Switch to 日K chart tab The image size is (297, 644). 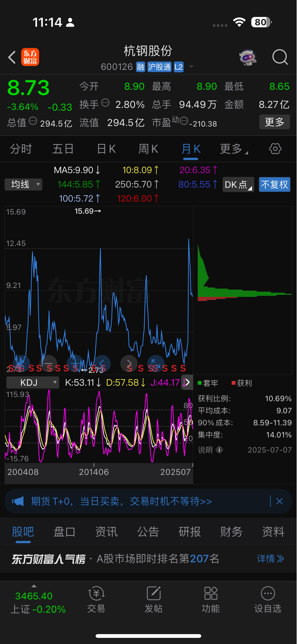tap(106, 149)
